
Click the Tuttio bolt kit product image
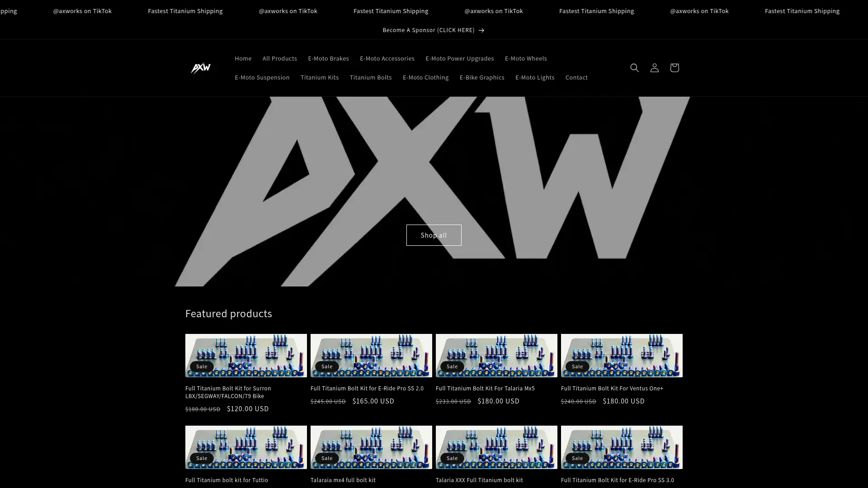[245, 447]
